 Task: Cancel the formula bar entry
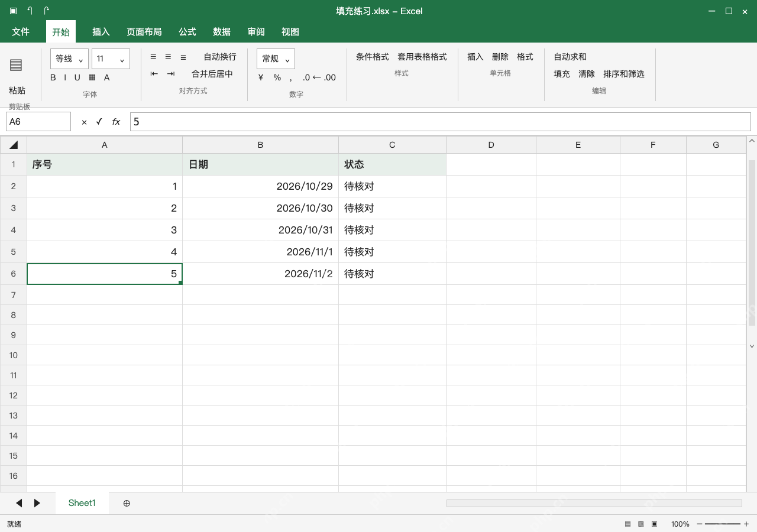(84, 122)
